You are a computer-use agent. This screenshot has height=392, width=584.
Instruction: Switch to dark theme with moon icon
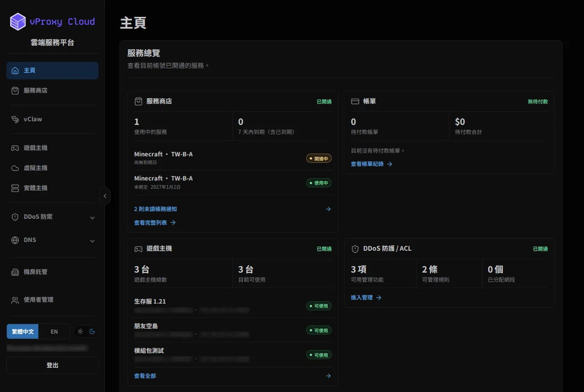[x=92, y=331]
